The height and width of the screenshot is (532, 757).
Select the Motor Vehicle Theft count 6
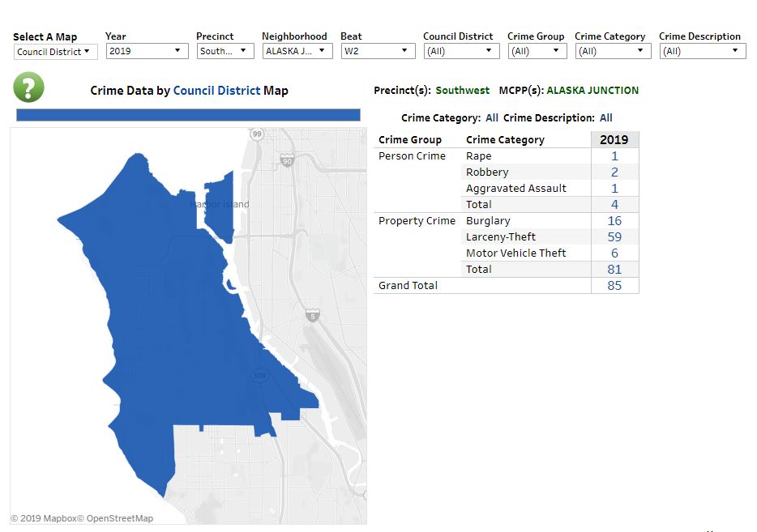tap(614, 253)
